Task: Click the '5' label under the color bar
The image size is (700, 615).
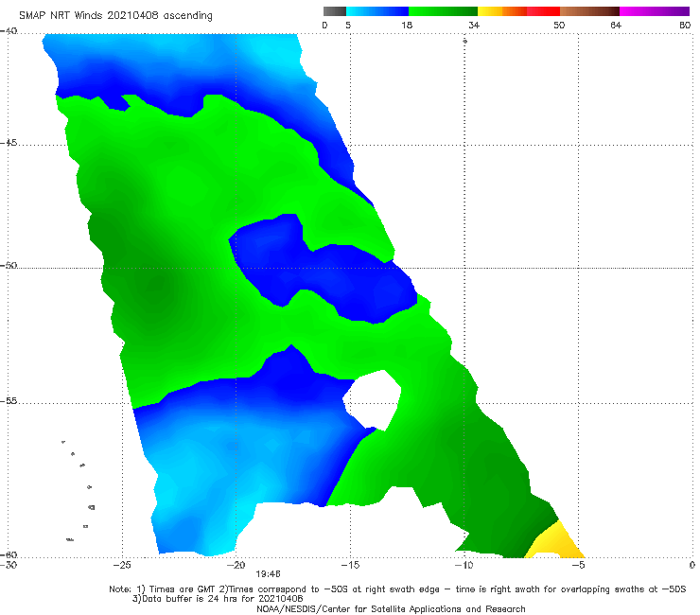Action: tap(348, 25)
